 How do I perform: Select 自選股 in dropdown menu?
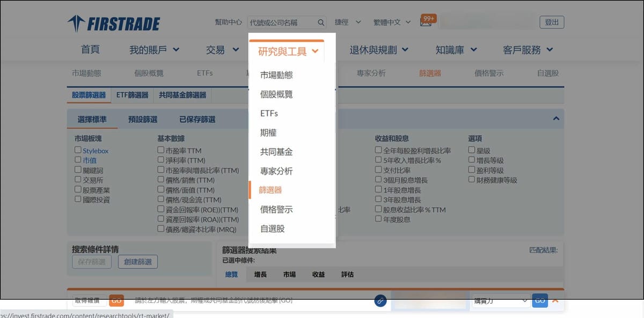pos(272,228)
